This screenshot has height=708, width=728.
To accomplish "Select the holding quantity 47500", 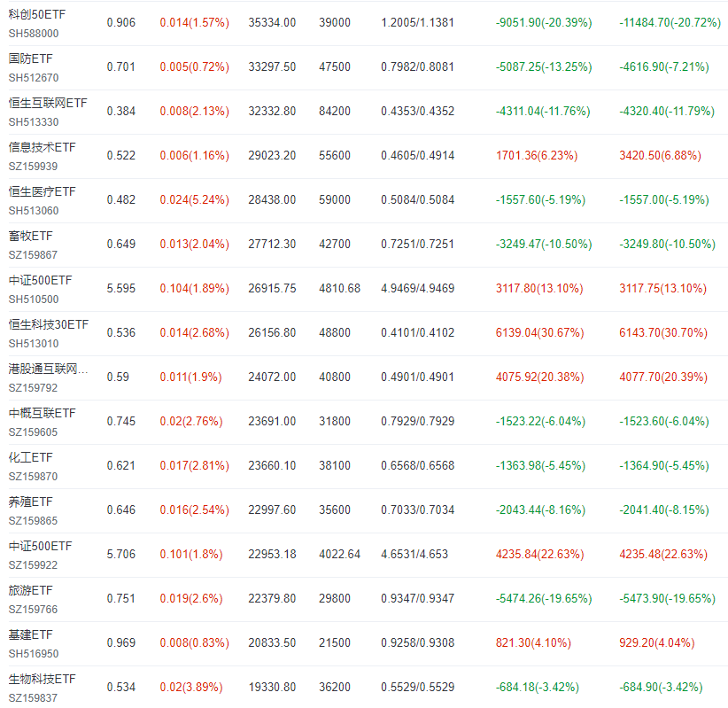I will [335, 66].
